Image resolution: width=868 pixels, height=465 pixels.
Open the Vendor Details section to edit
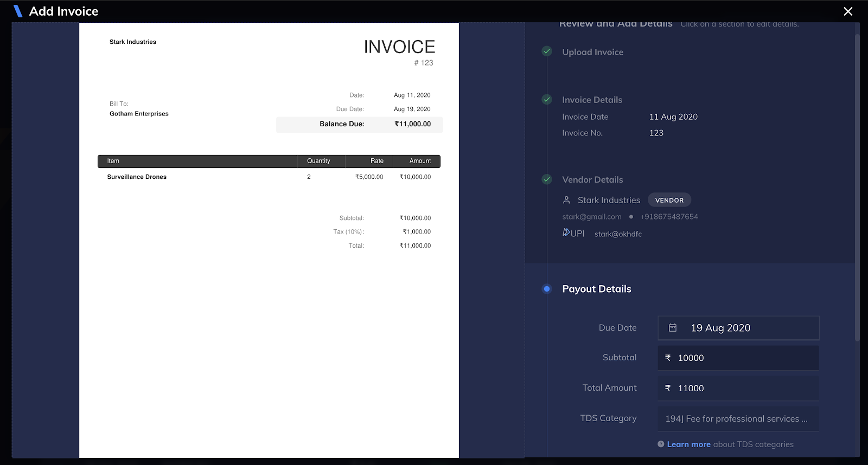592,179
